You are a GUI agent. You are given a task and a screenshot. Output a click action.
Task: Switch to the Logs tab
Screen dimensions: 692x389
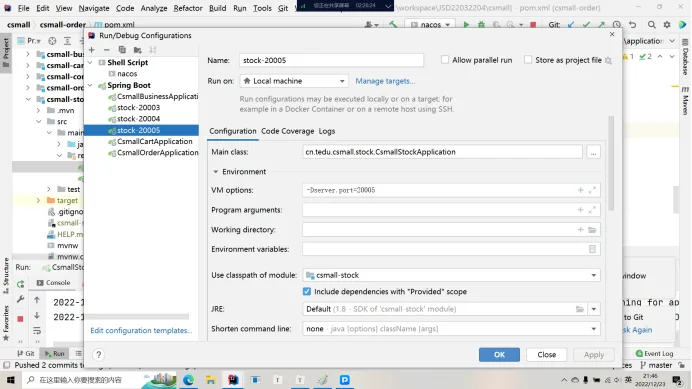(x=327, y=131)
